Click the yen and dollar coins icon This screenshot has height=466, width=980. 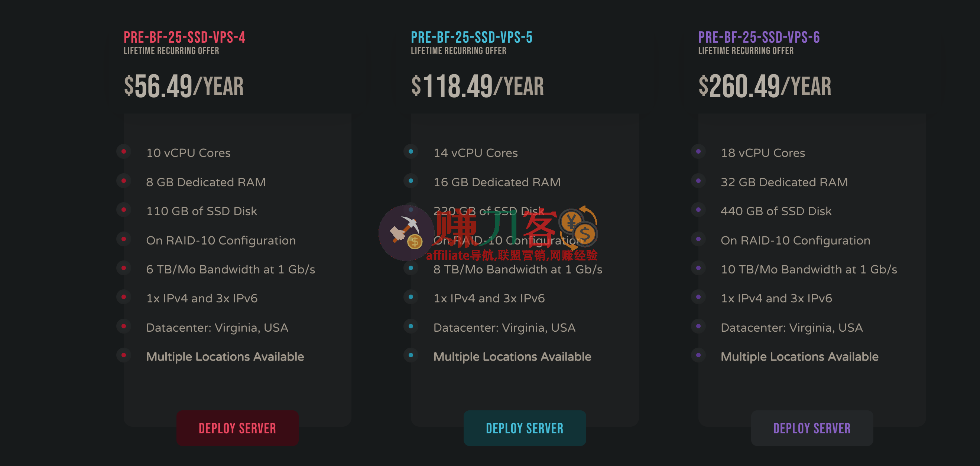click(x=578, y=227)
